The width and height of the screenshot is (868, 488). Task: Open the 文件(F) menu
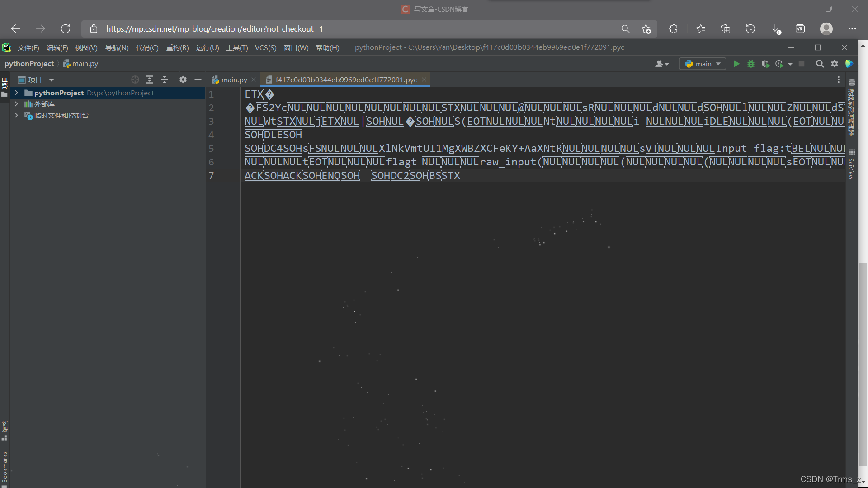(28, 47)
